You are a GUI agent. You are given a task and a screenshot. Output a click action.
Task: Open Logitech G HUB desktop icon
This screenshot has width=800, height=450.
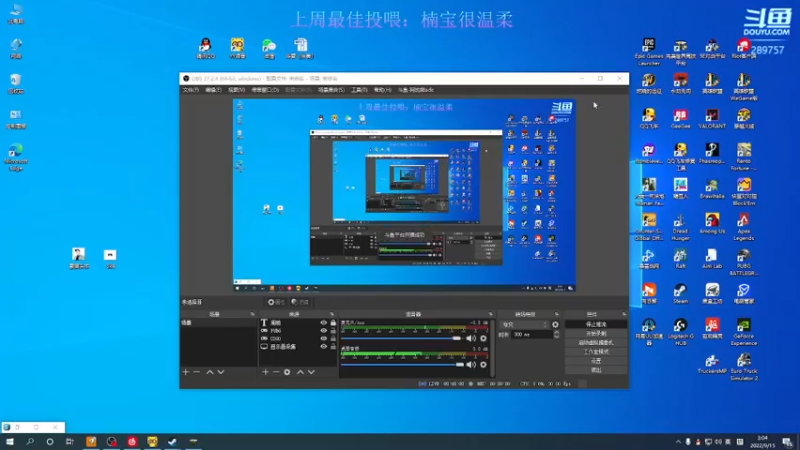(680, 332)
